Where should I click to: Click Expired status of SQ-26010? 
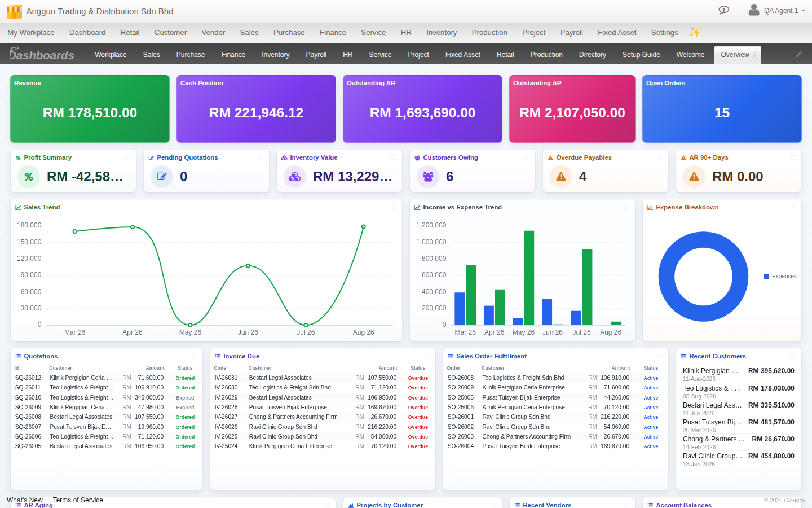[x=185, y=398]
